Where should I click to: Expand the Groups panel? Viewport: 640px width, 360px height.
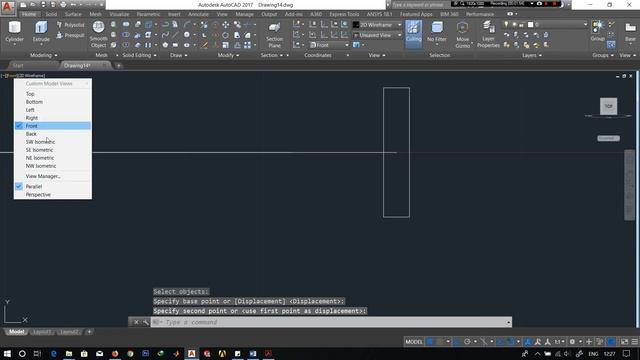[603, 55]
